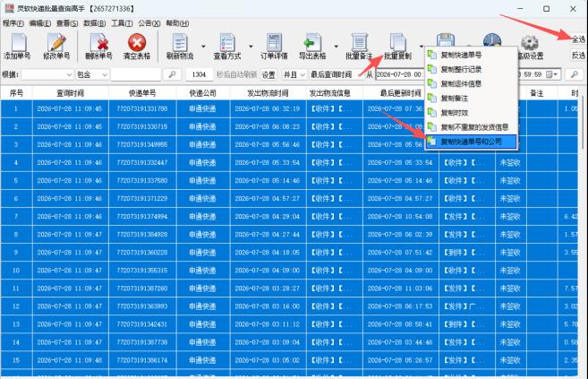Click the 未签收 status in row 12
Image resolution: width=588 pixels, height=379 pixels.
click(510, 306)
